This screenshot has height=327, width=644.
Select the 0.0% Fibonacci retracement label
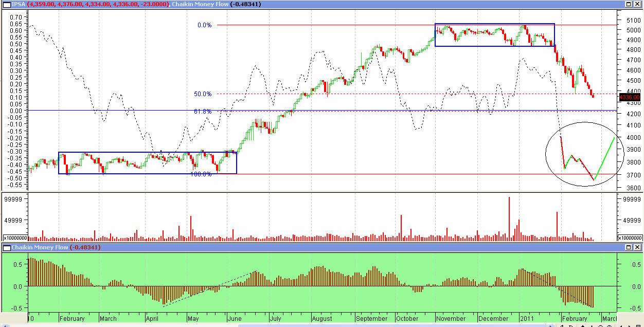(x=204, y=25)
